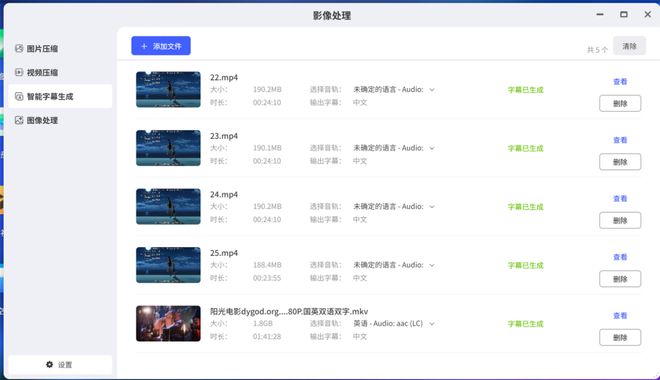Image resolution: width=660 pixels, height=380 pixels.
Task: Click the image compression icon
Action: click(19, 48)
